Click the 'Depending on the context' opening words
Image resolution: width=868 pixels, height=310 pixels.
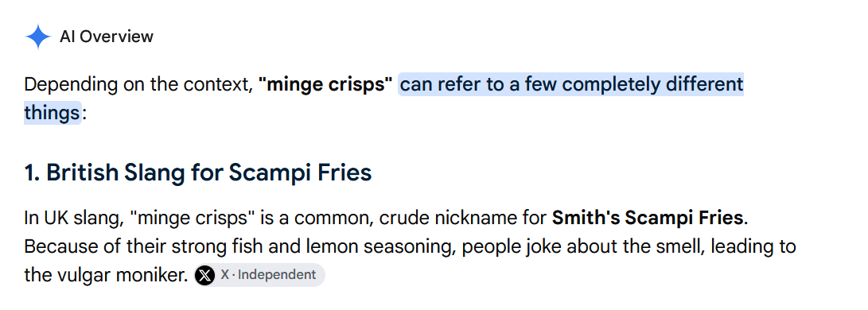point(135,84)
